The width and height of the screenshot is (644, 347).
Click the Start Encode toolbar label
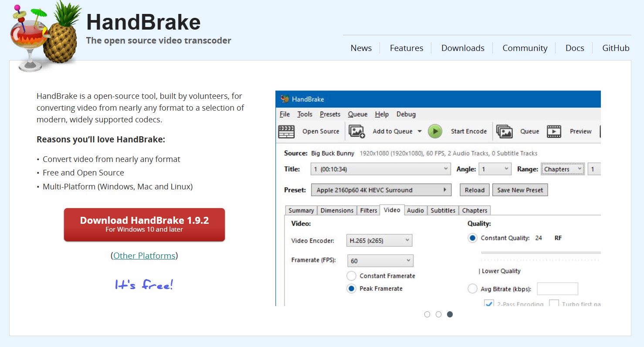point(469,131)
